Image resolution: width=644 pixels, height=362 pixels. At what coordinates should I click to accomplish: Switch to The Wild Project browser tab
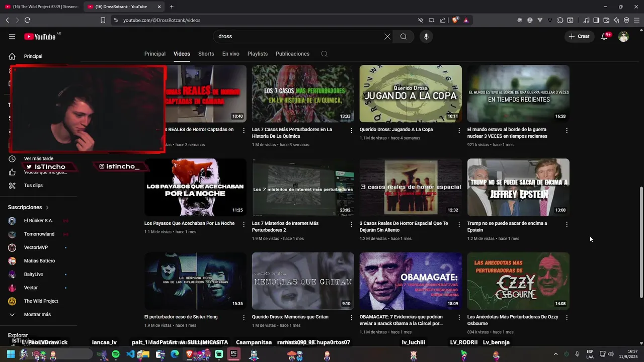41,7
